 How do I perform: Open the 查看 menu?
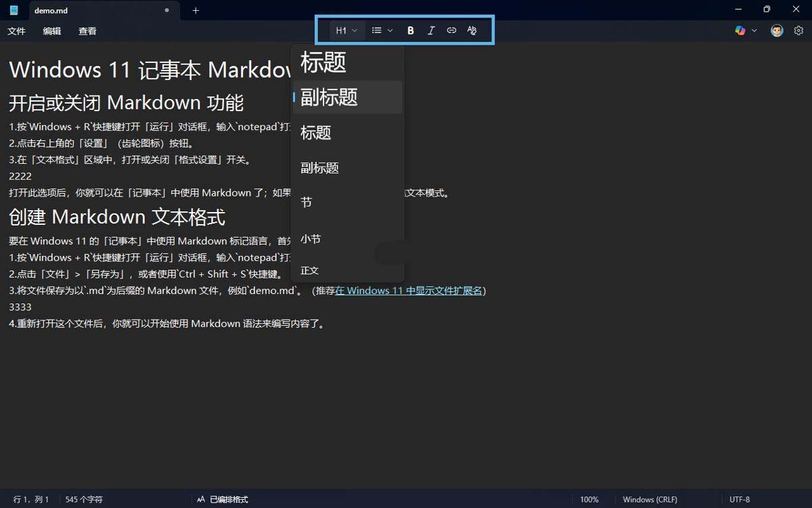click(87, 31)
